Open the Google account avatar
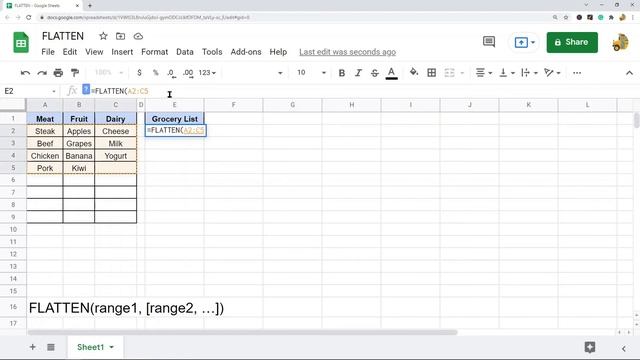This screenshot has width=640, height=360. 620,42
